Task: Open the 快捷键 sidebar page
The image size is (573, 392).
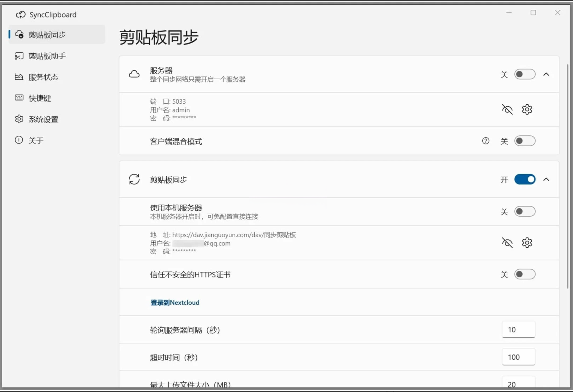Action: (57, 98)
